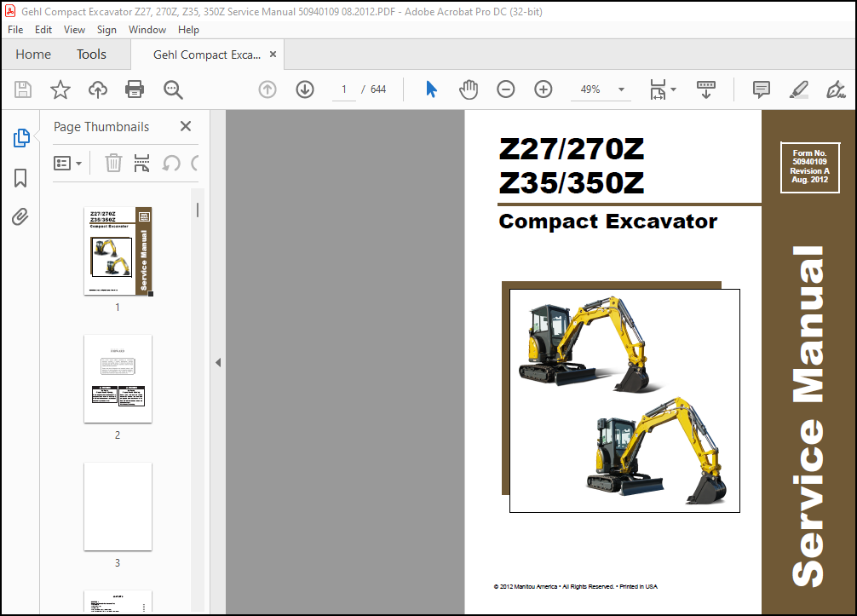Click the Acrobat app icon in title bar
Image resolution: width=857 pixels, height=616 pixels.
[x=10, y=11]
